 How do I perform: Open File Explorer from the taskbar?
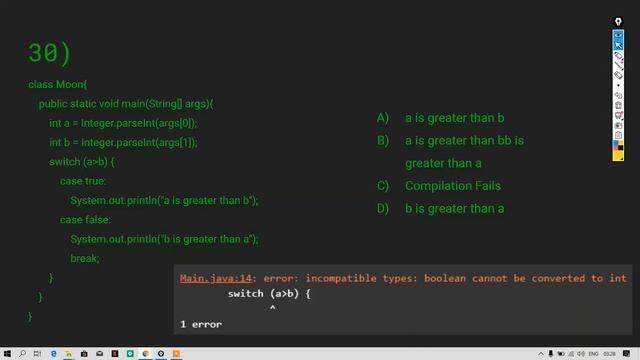[x=69, y=353]
